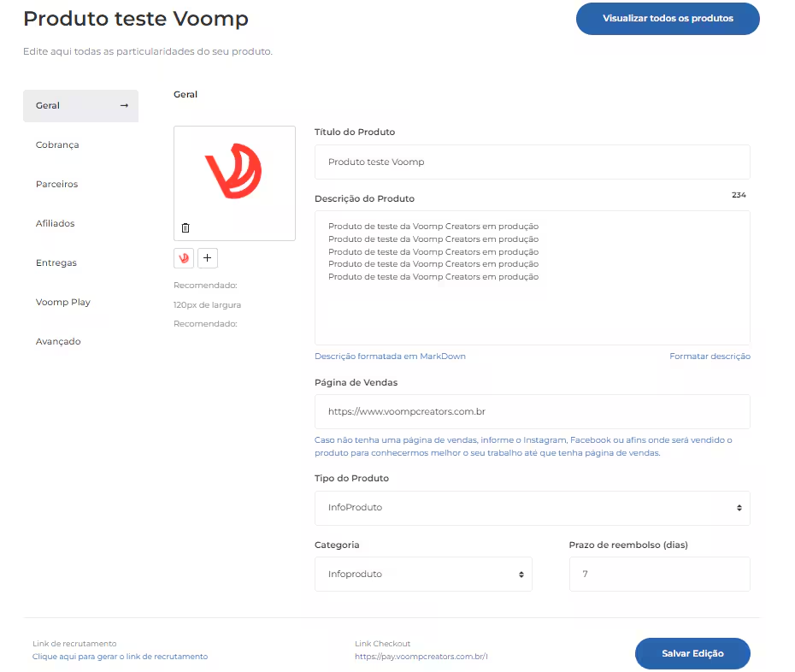The image size is (795, 672).
Task: Open the Parceiros section tab
Action: (56, 184)
